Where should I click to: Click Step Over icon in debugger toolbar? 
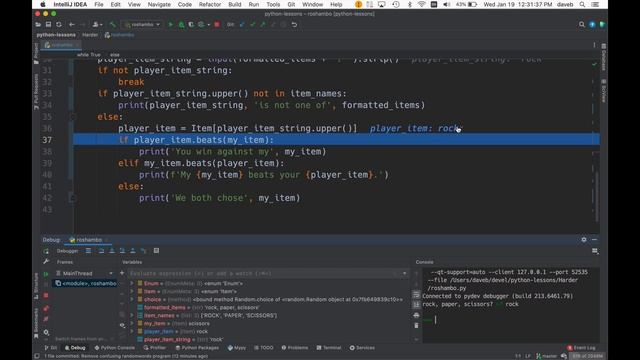point(101,251)
